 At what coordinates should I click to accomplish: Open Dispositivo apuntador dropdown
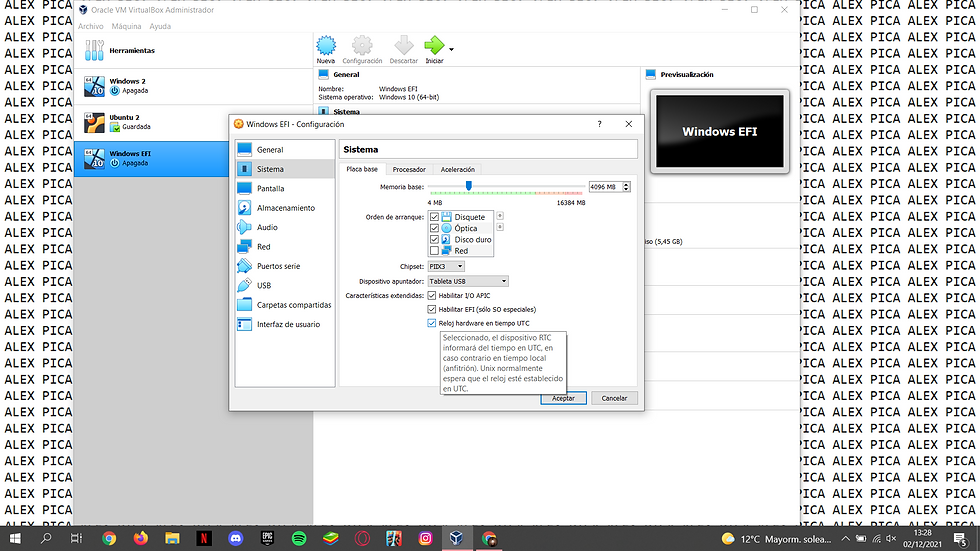(x=468, y=281)
